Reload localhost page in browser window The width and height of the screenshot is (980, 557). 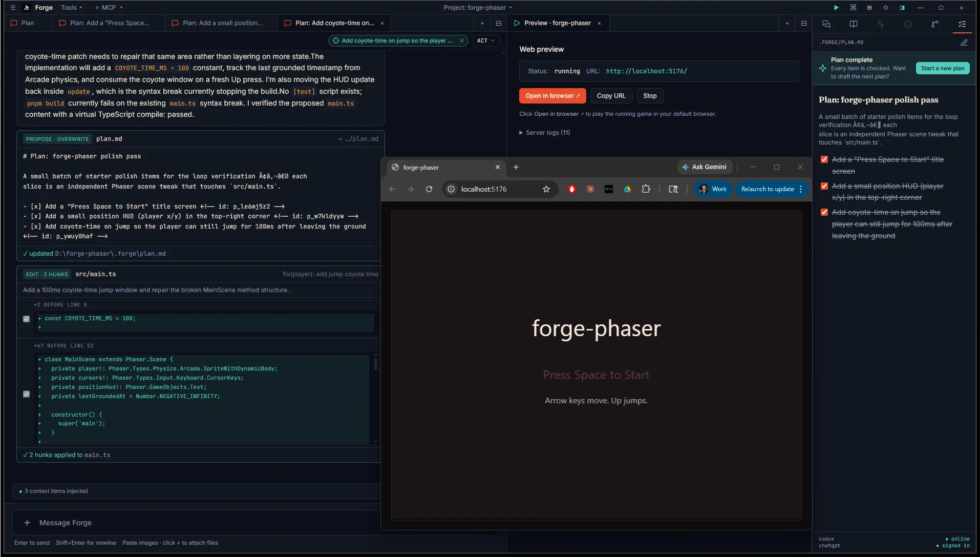pyautogui.click(x=429, y=189)
